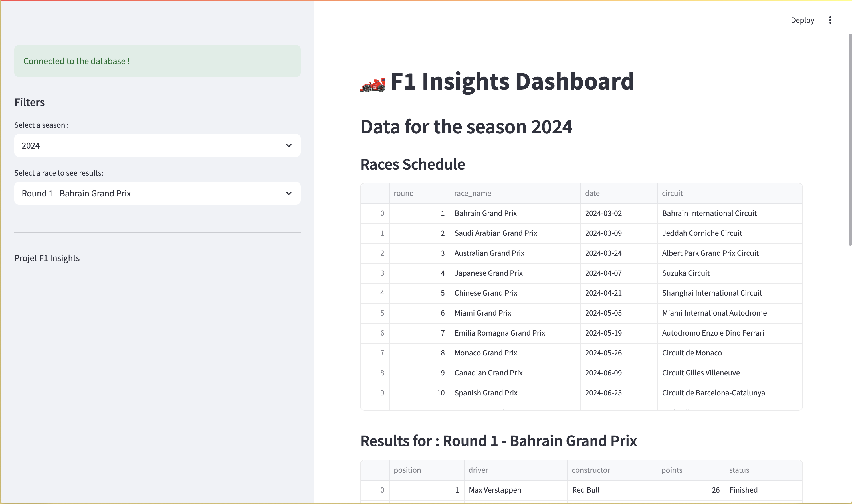The height and width of the screenshot is (504, 852).
Task: Click the Races Schedule heading
Action: [x=412, y=164]
